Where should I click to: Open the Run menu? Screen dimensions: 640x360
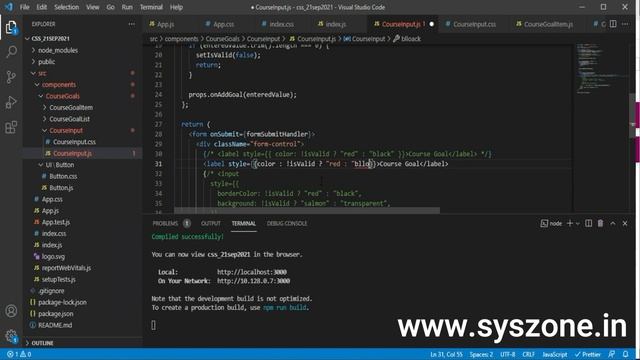click(x=127, y=7)
